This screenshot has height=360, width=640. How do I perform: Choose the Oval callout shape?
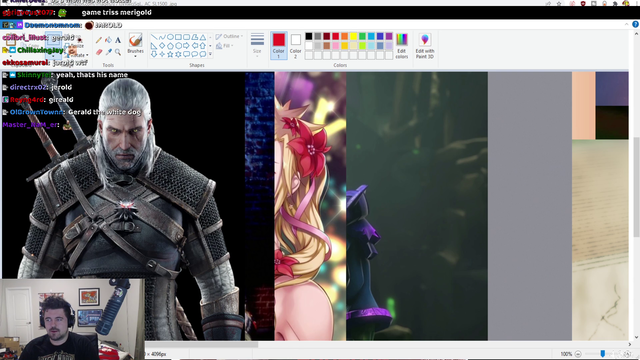pyautogui.click(x=195, y=54)
